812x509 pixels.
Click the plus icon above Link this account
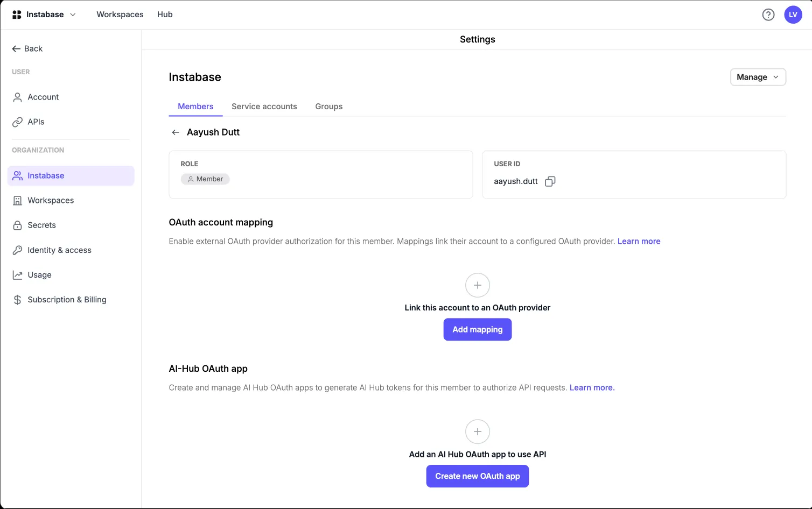478,285
